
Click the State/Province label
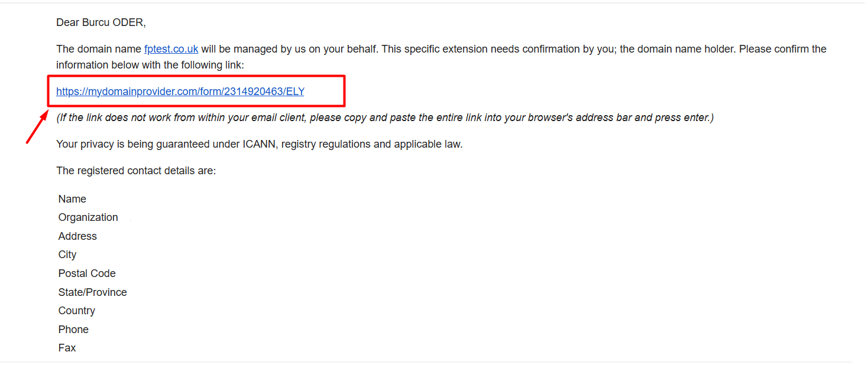[92, 292]
